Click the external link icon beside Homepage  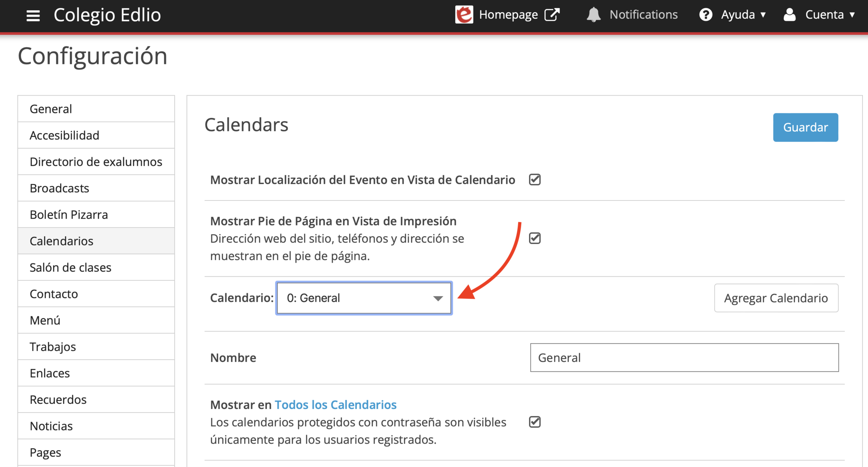click(x=552, y=15)
